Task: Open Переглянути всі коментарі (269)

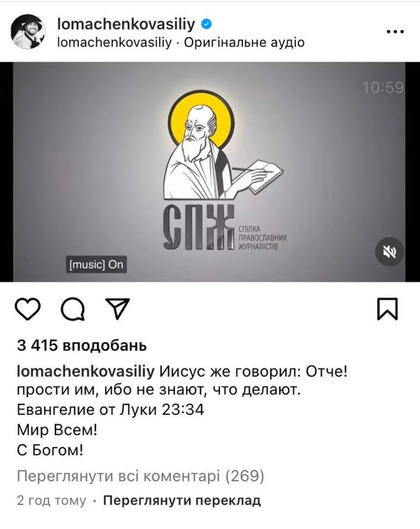Action: (140, 476)
